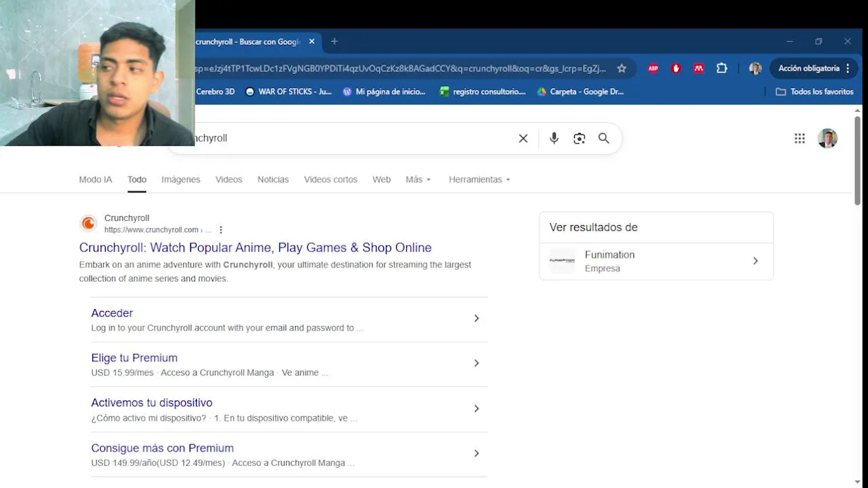
Task: Open Google Lens image search icon
Action: coord(579,138)
